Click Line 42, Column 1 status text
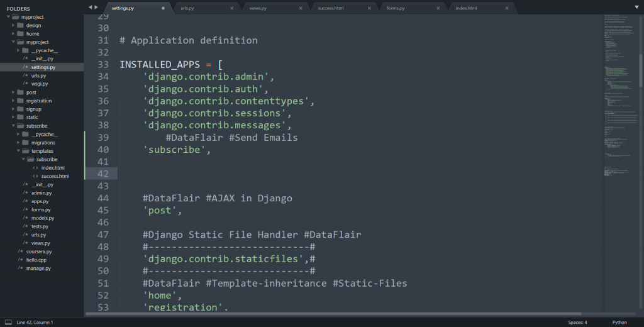The width and height of the screenshot is (644, 327). pyautogui.click(x=35, y=323)
